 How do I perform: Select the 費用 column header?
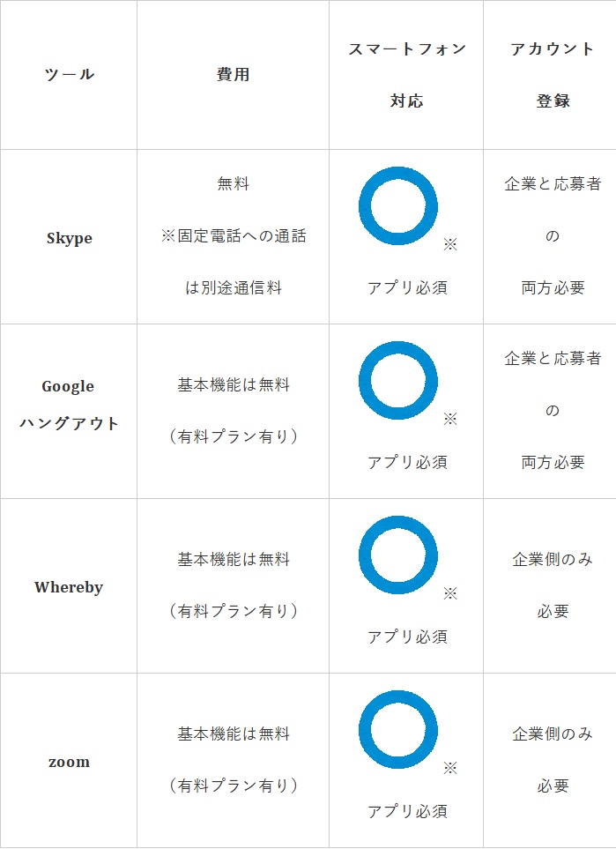click(x=233, y=75)
